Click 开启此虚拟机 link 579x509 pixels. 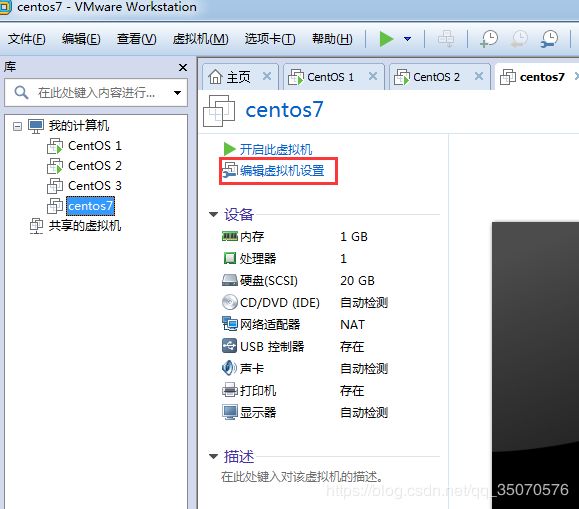point(276,149)
